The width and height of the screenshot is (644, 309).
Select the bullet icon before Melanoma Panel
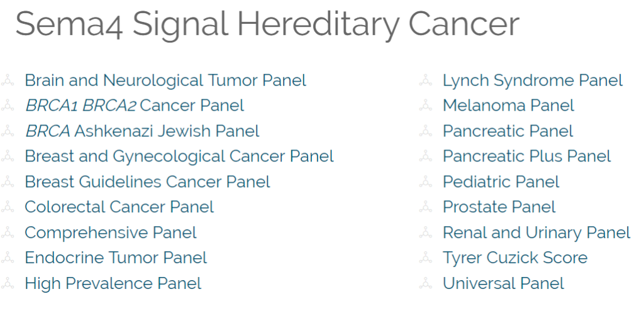click(x=426, y=106)
